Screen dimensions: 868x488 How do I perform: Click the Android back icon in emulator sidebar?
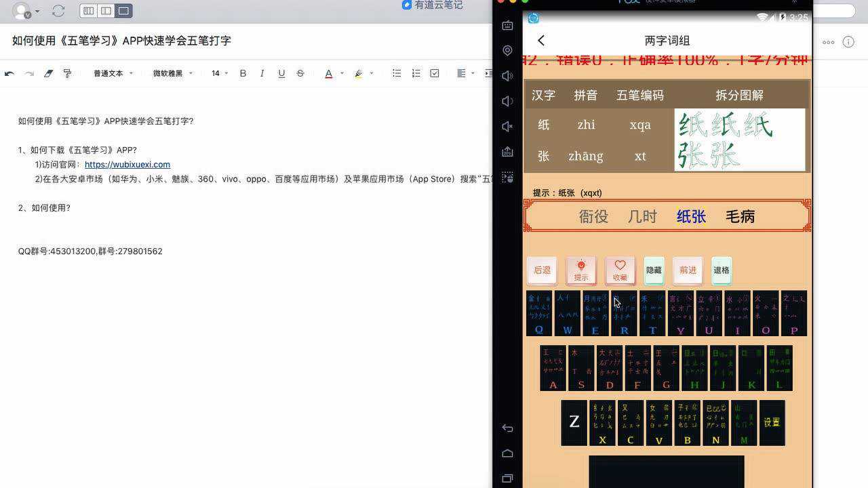click(x=507, y=428)
